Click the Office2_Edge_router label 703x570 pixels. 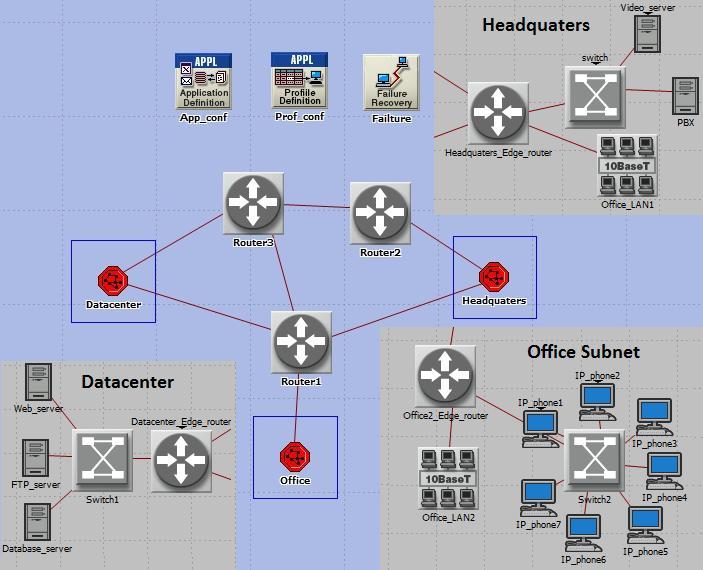(x=446, y=416)
